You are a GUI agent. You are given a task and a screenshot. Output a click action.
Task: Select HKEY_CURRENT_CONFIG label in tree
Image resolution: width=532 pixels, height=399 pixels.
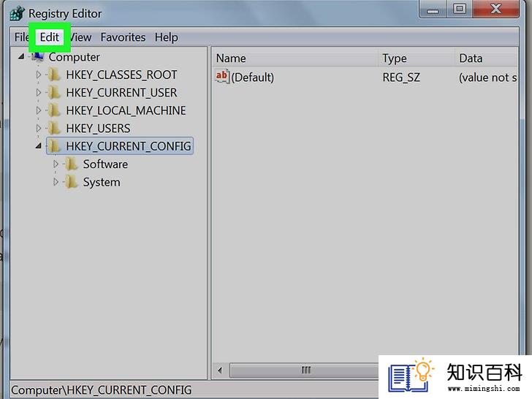[129, 146]
